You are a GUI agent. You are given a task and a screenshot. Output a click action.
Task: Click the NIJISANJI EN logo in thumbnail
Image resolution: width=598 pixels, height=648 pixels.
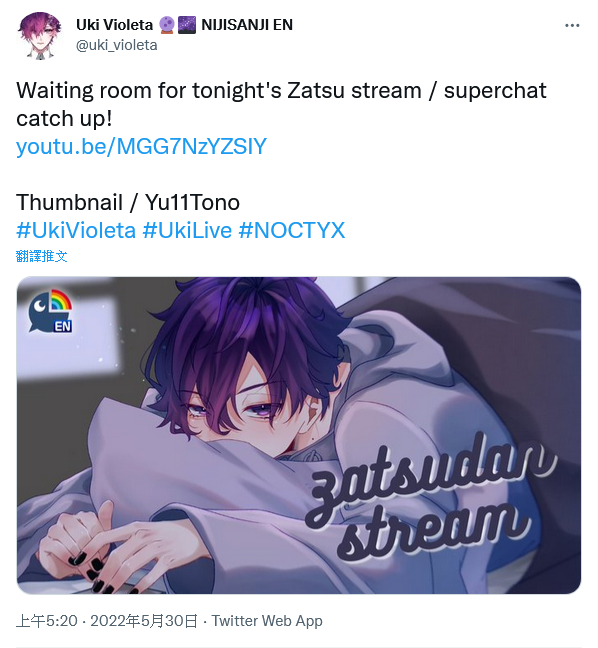click(x=50, y=311)
